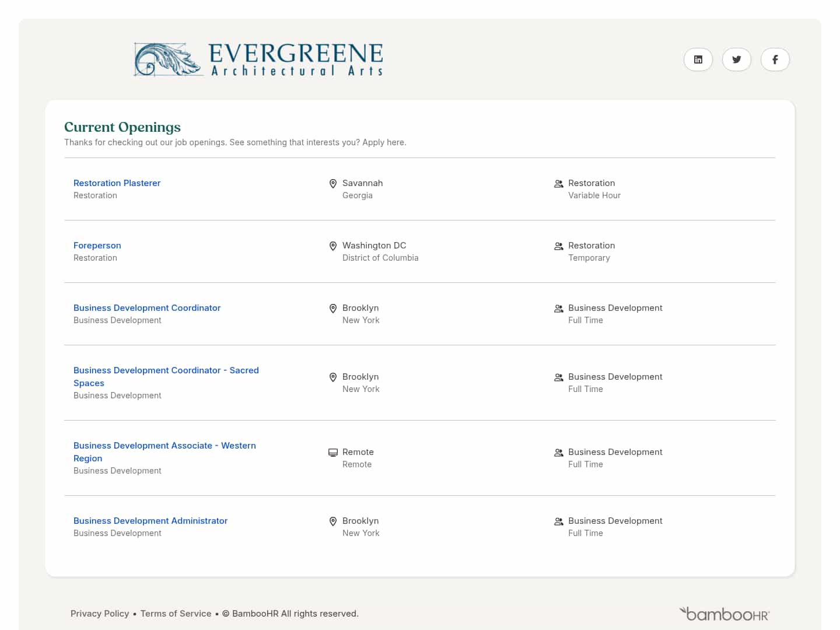The width and height of the screenshot is (840, 630).
Task: View the Terms of Service
Action: point(176,613)
